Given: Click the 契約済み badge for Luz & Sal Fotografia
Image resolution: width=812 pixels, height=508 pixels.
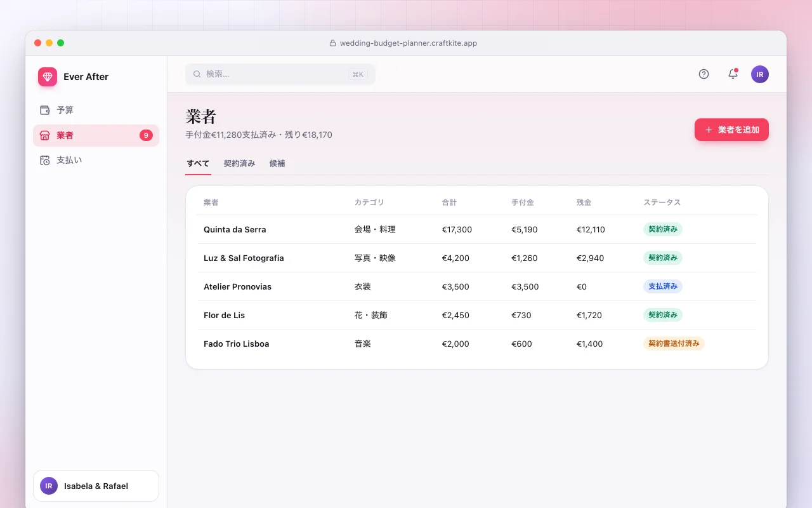Looking at the screenshot, I should pyautogui.click(x=663, y=258).
